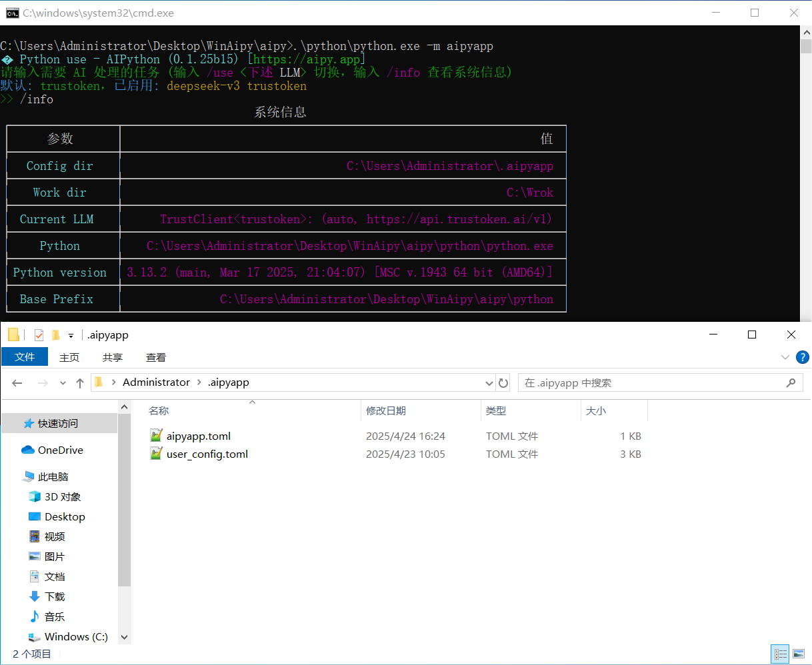Viewport: 812px width, 665px height.
Task: Click date 2025/4/23 10:05
Action: [405, 454]
